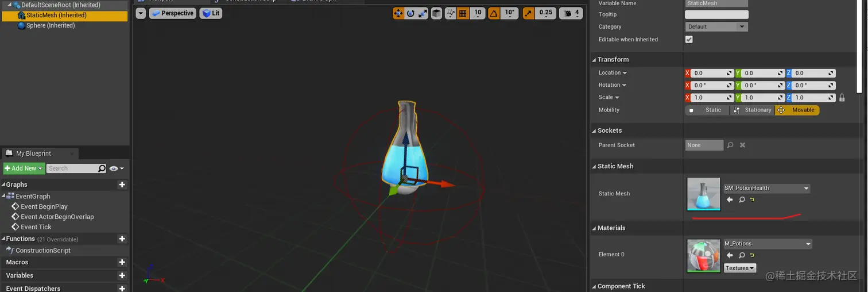Screen dimensions: 868x292
Task: Browse Parent Socket magnifier icon
Action: coord(730,145)
